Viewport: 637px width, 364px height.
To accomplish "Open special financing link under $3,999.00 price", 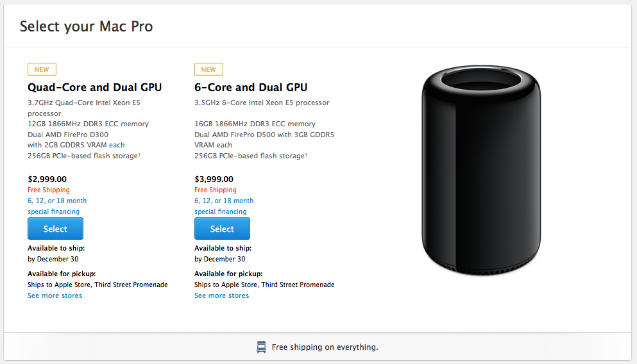I will [x=221, y=211].
